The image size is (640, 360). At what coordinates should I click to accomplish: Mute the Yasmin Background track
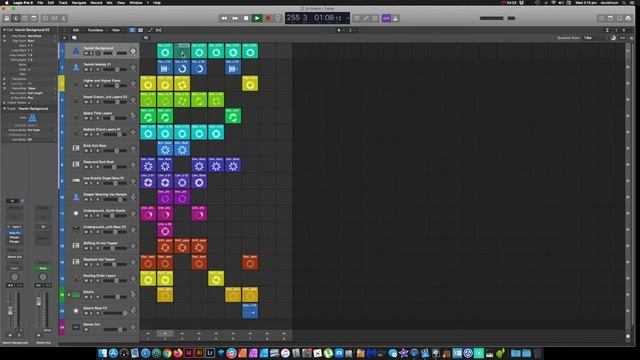(x=86, y=53)
